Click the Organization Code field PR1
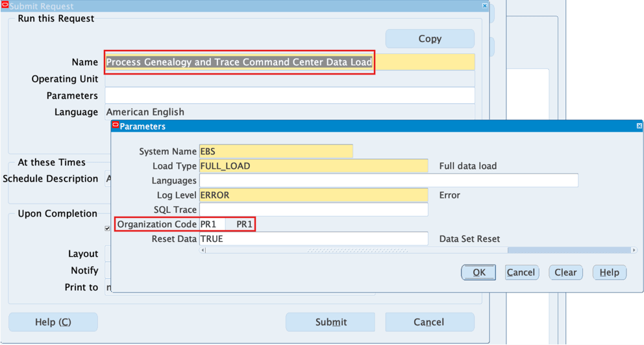644x345 pixels. [212, 224]
